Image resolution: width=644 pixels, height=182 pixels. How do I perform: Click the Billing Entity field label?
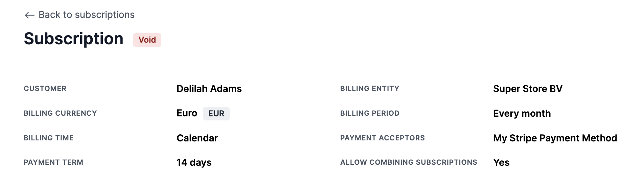click(x=370, y=89)
